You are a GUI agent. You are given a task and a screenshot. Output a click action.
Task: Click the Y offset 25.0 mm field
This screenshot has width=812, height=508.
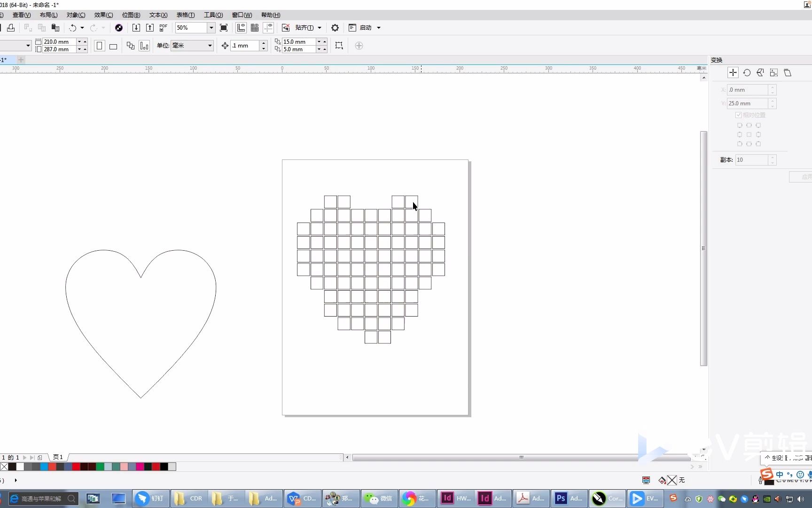pyautogui.click(x=747, y=103)
